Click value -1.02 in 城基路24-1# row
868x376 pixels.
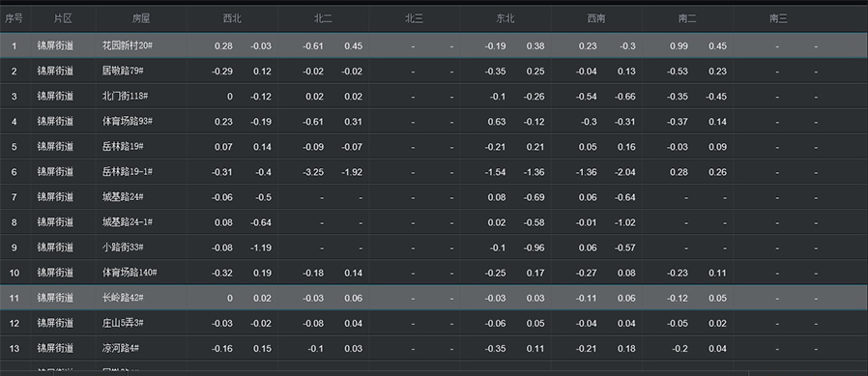[x=625, y=222]
